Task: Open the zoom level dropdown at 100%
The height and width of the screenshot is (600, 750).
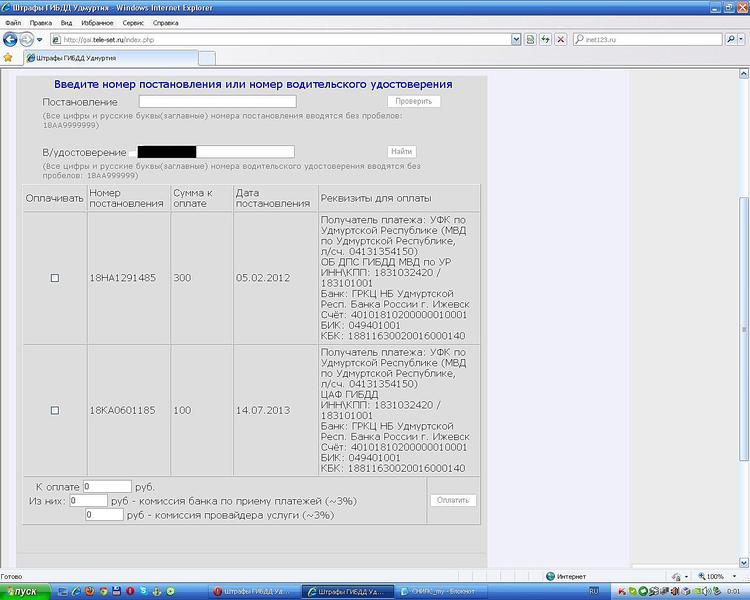Action: [731, 577]
